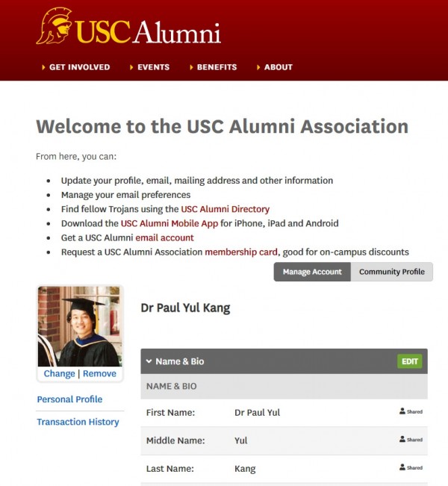Click Remove under the profile photo
This screenshot has width=448, height=486.
(x=99, y=373)
